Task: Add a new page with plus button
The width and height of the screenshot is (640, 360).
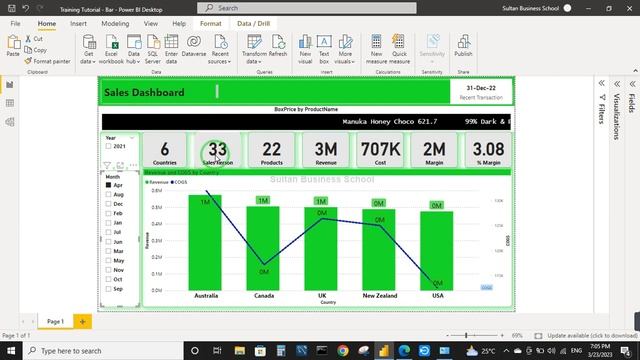Action: tap(82, 322)
